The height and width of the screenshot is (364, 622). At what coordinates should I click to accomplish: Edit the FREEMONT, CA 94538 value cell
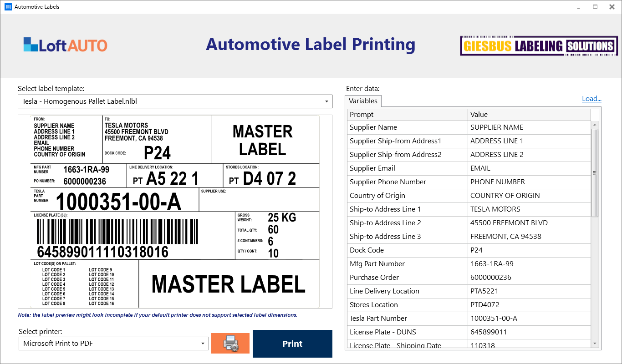(x=530, y=237)
